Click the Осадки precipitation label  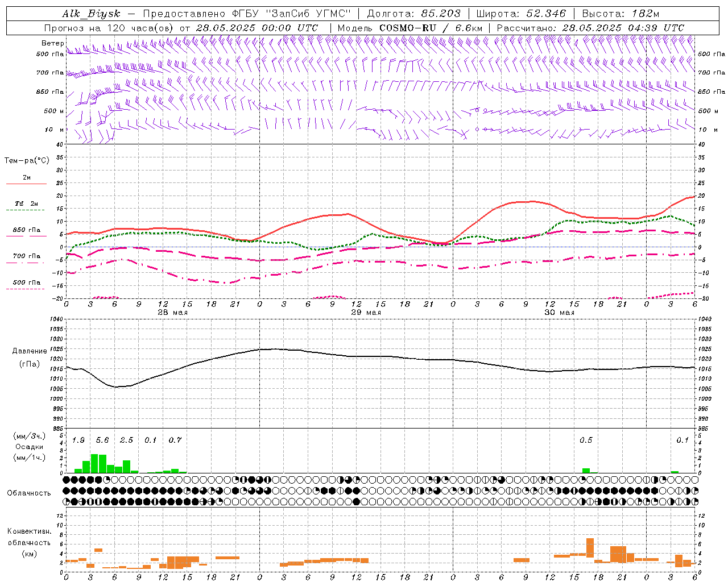[x=29, y=447]
